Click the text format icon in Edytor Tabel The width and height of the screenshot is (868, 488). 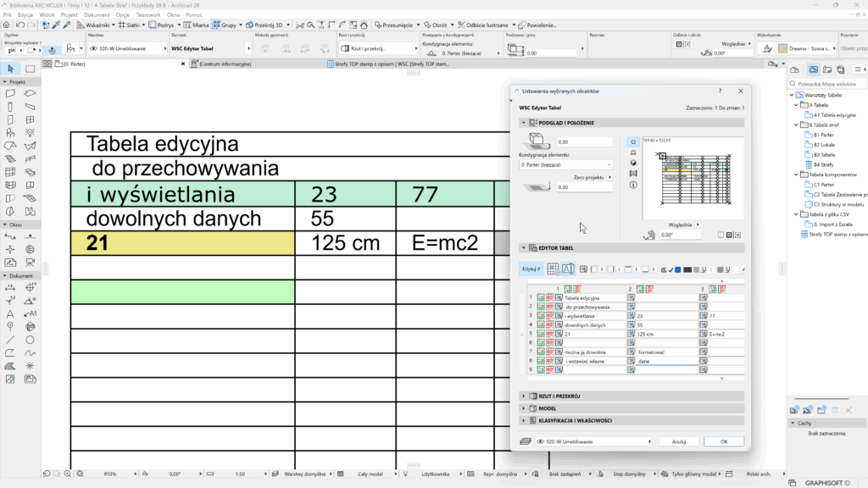click(568, 269)
